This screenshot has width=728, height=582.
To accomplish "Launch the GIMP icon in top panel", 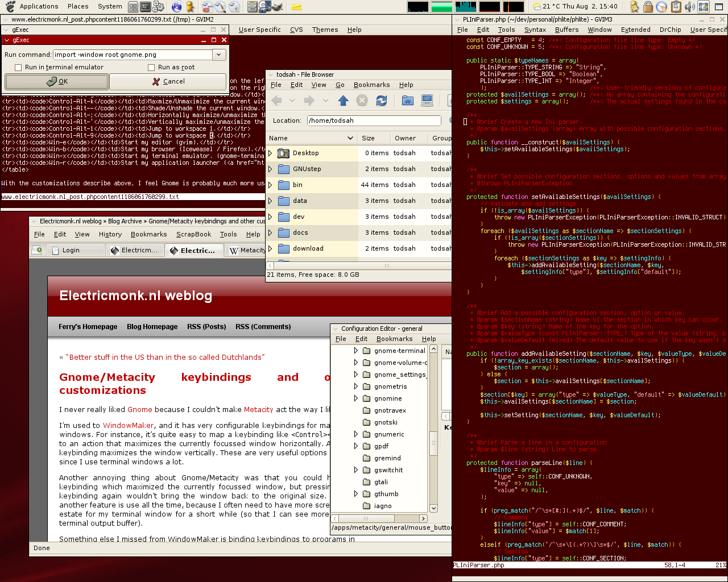I will click(277, 7).
